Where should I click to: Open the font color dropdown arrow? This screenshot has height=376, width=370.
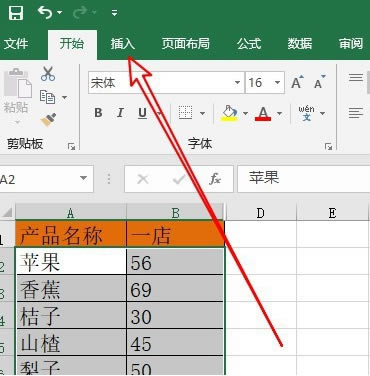[x=279, y=114]
